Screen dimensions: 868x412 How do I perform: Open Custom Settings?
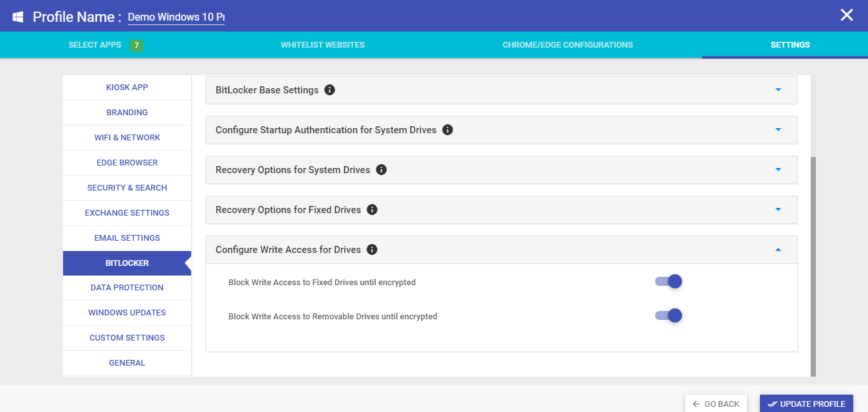tap(127, 338)
